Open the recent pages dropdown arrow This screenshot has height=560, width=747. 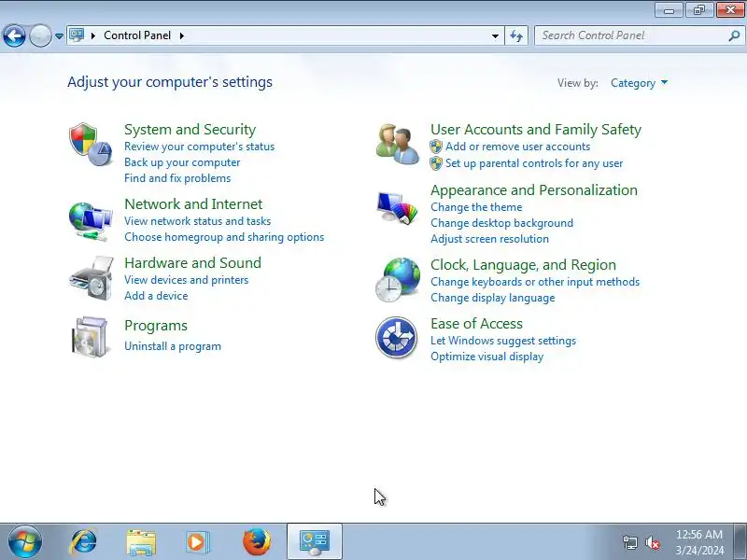click(59, 35)
